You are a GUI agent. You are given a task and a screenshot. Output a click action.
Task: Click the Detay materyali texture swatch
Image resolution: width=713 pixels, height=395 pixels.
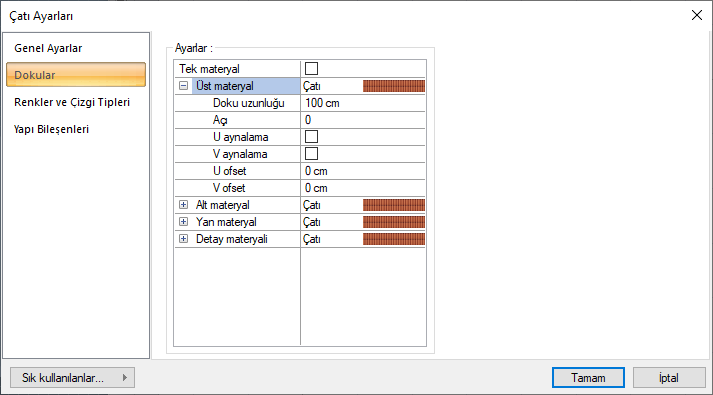coord(394,239)
